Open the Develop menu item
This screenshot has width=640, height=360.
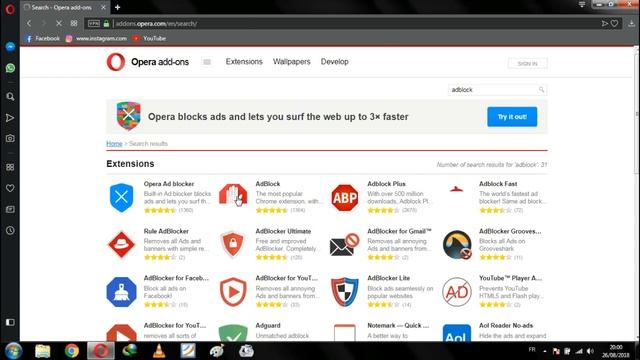click(x=334, y=62)
